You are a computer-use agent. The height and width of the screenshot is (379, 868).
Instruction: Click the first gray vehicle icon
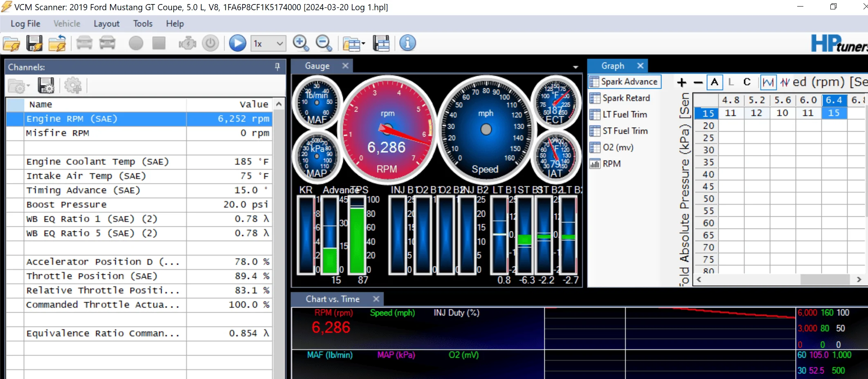click(84, 43)
